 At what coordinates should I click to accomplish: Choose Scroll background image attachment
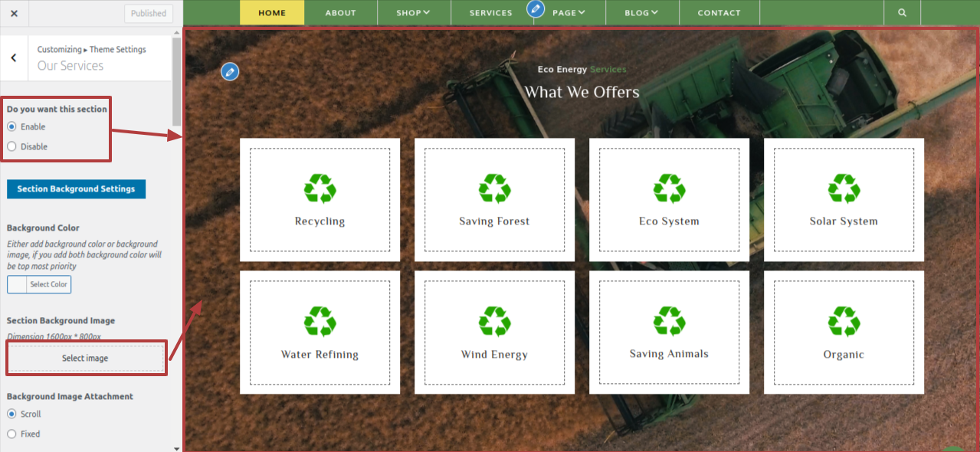point(11,414)
